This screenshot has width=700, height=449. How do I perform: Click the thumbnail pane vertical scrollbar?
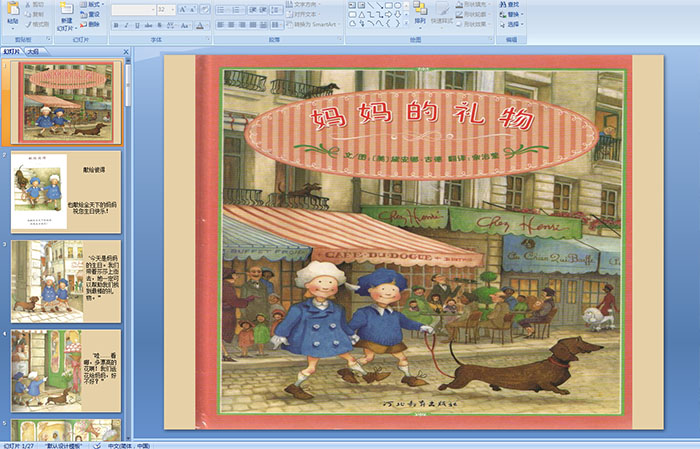(x=129, y=250)
